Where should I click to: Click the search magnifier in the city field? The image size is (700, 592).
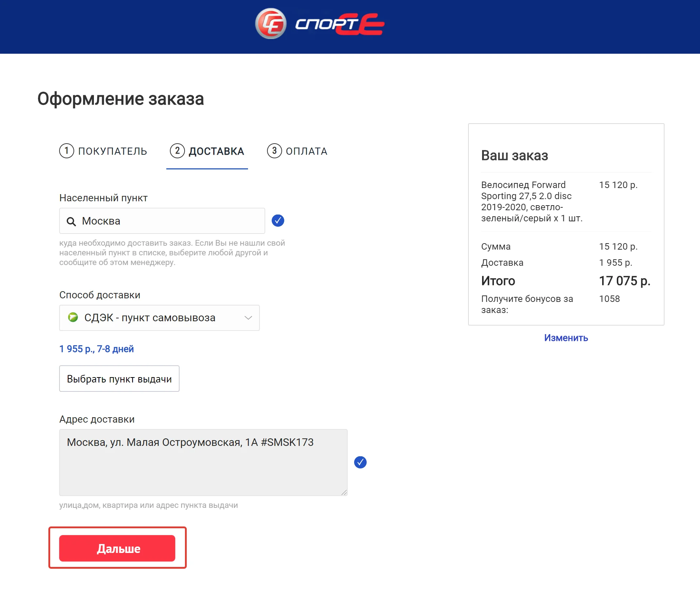click(71, 221)
